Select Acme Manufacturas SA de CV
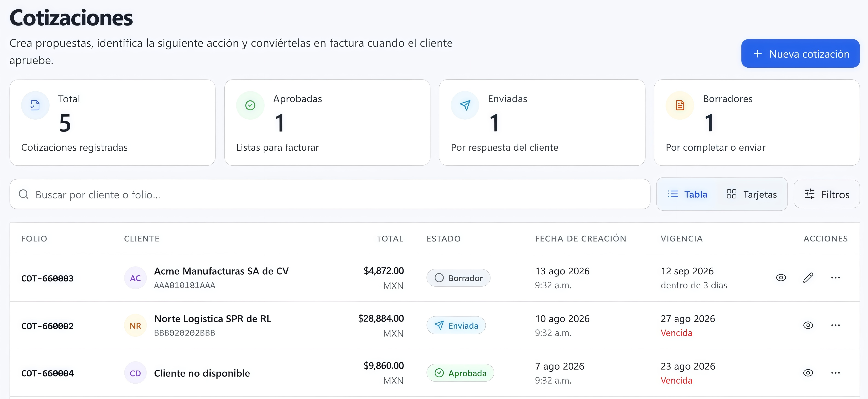 [x=221, y=271]
